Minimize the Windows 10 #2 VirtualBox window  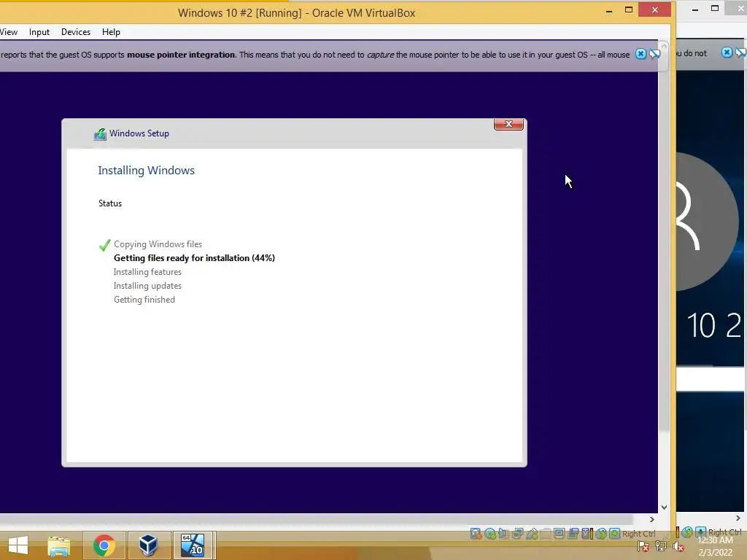click(x=609, y=10)
